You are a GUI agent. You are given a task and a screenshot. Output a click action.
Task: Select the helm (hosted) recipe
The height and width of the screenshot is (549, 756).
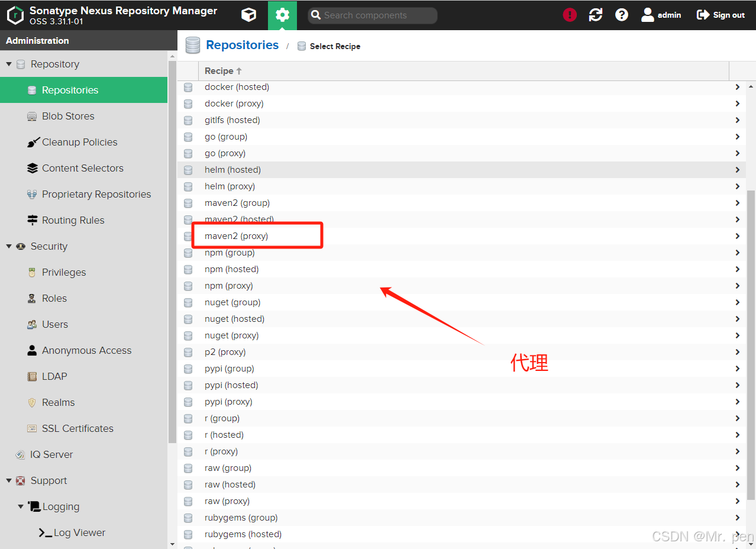[462, 170]
